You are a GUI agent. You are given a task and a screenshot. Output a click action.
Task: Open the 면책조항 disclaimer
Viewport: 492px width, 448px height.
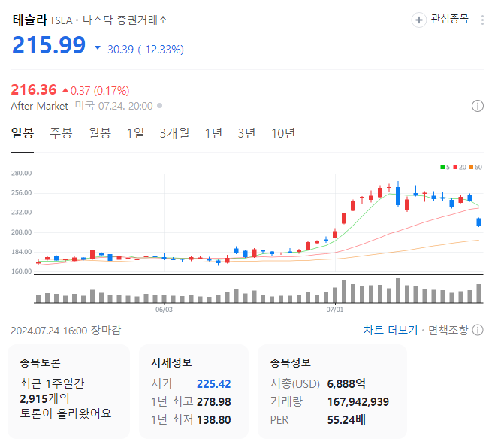(448, 330)
